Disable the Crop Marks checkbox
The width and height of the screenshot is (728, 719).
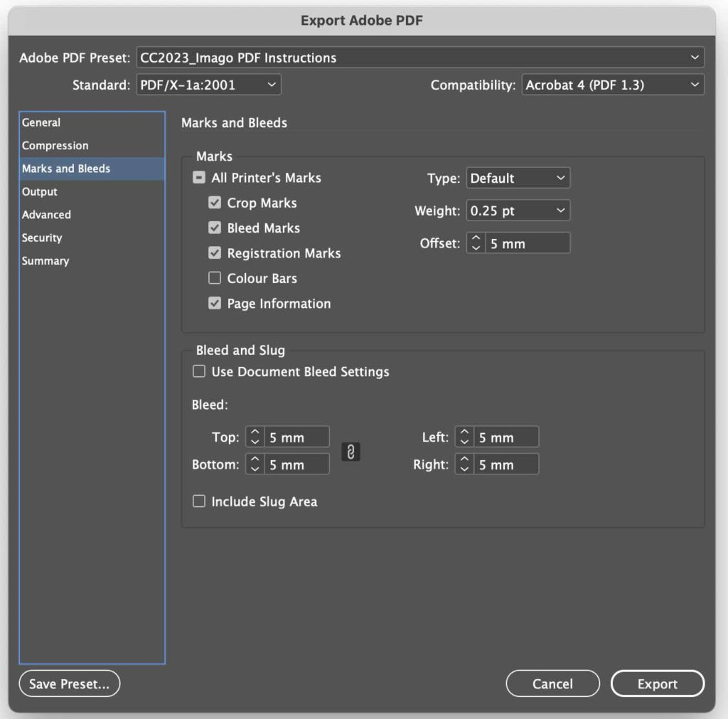(215, 203)
